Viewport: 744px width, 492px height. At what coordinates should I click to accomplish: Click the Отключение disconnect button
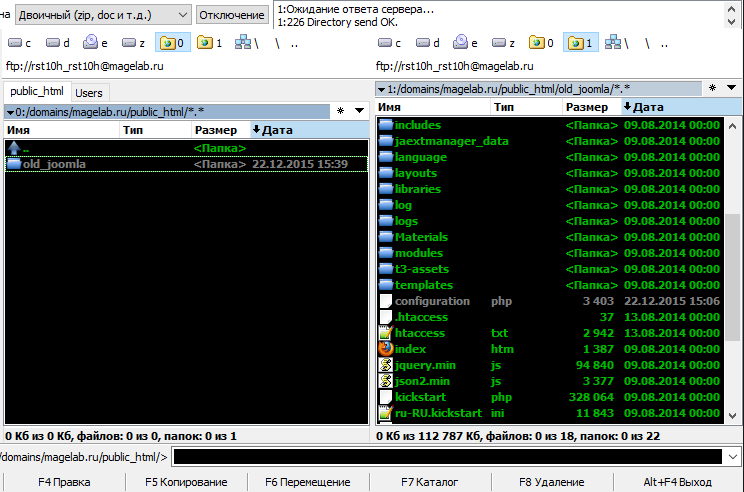pyautogui.click(x=232, y=15)
